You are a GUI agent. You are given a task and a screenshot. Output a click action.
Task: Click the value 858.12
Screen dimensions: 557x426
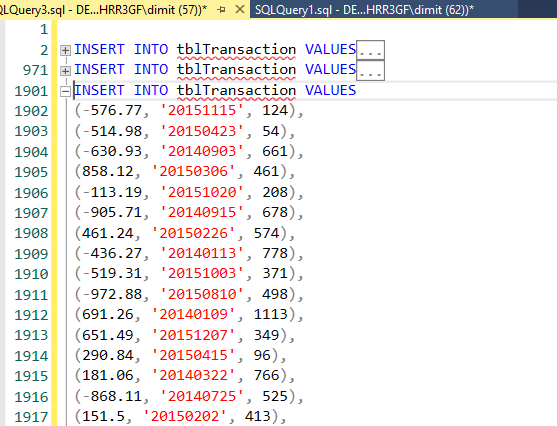[x=108, y=171]
